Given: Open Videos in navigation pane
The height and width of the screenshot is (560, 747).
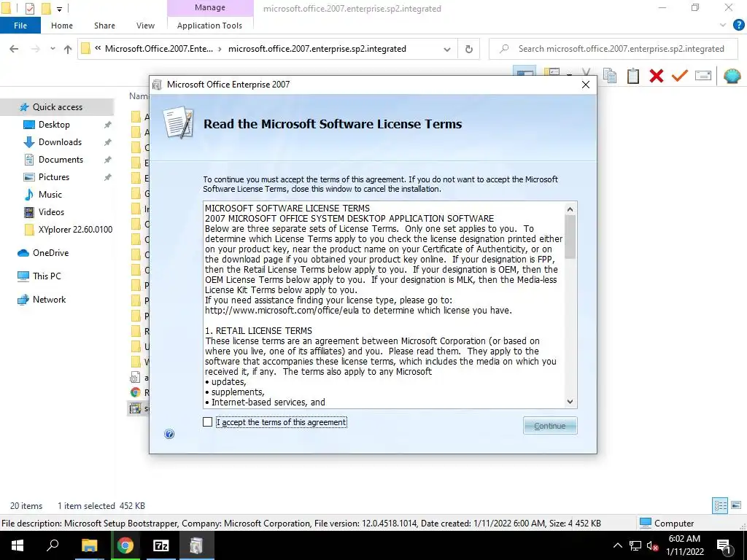Looking at the screenshot, I should click(x=51, y=212).
